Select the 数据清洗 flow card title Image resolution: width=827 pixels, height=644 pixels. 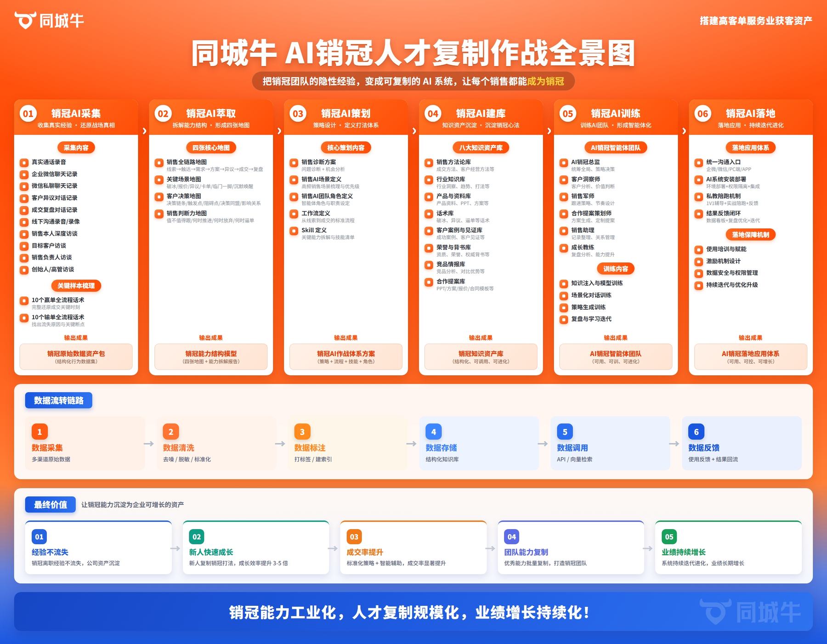pyautogui.click(x=179, y=448)
